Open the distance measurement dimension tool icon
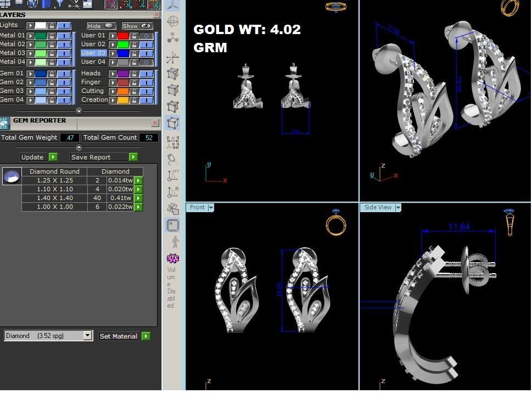Viewport: 532px width, 410px height. (x=173, y=142)
